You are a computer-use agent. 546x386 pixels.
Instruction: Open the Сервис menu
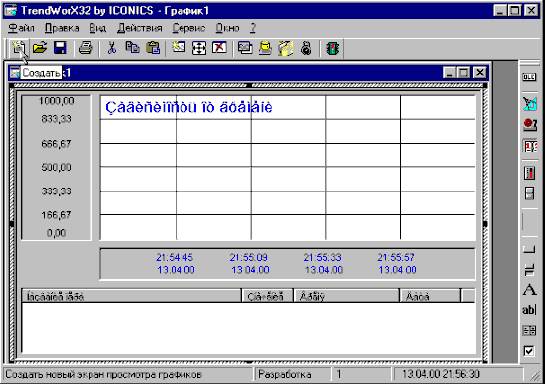click(x=189, y=28)
